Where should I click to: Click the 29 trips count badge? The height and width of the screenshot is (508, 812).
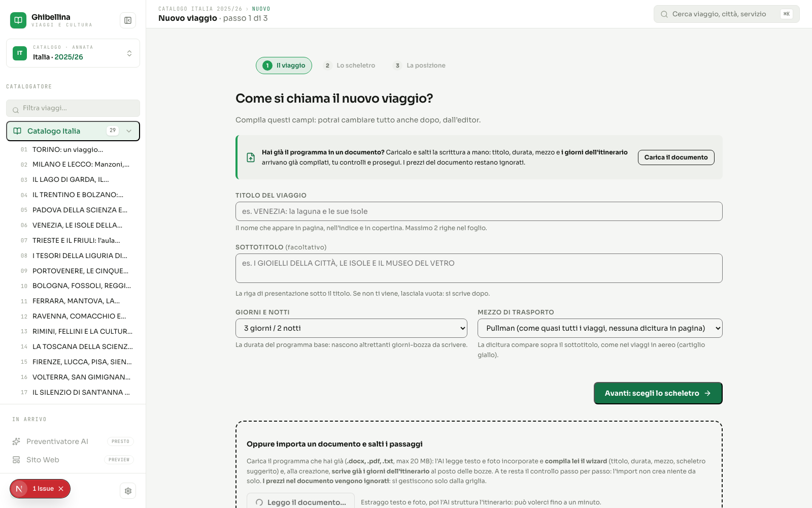click(x=113, y=131)
